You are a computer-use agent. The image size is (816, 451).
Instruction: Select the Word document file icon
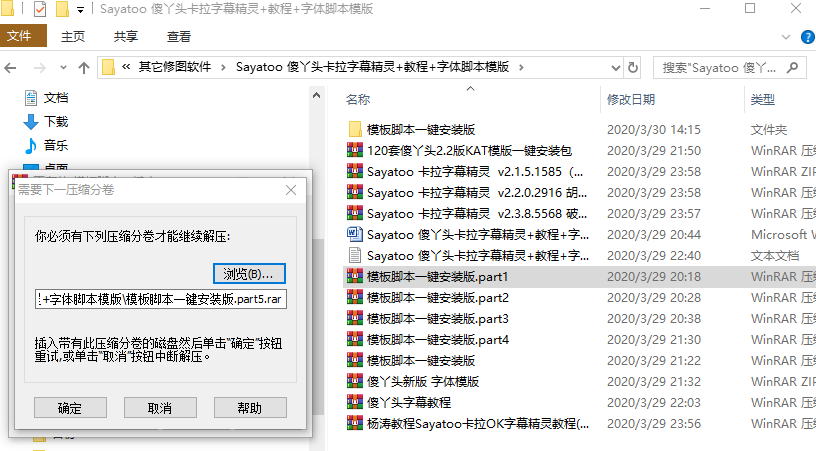coord(355,234)
